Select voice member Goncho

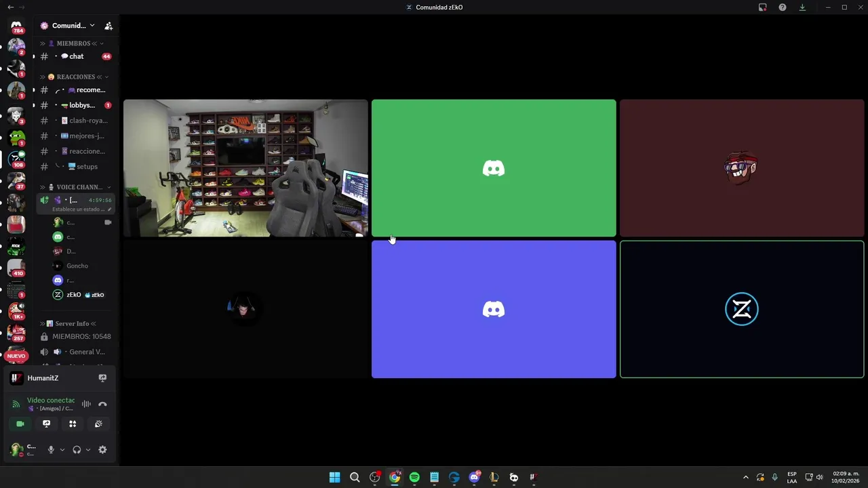(77, 266)
